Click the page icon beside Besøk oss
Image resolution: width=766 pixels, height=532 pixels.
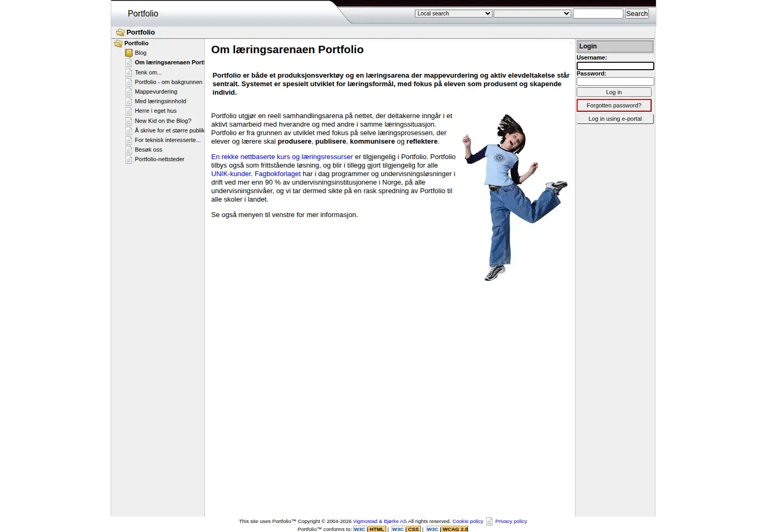[129, 150]
